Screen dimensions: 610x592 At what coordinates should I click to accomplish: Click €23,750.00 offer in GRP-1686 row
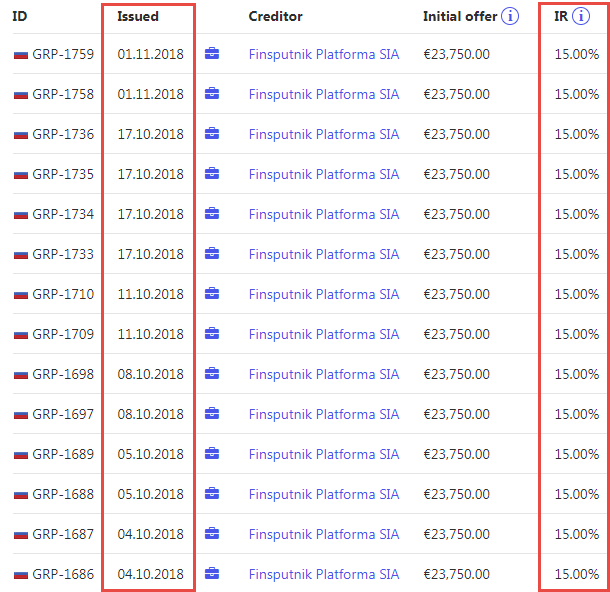pyautogui.click(x=456, y=574)
